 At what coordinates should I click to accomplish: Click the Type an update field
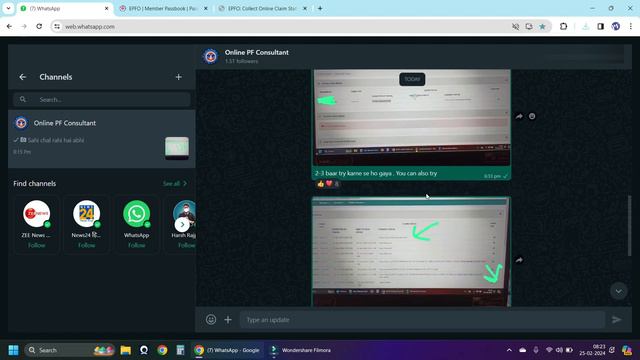[x=422, y=320]
